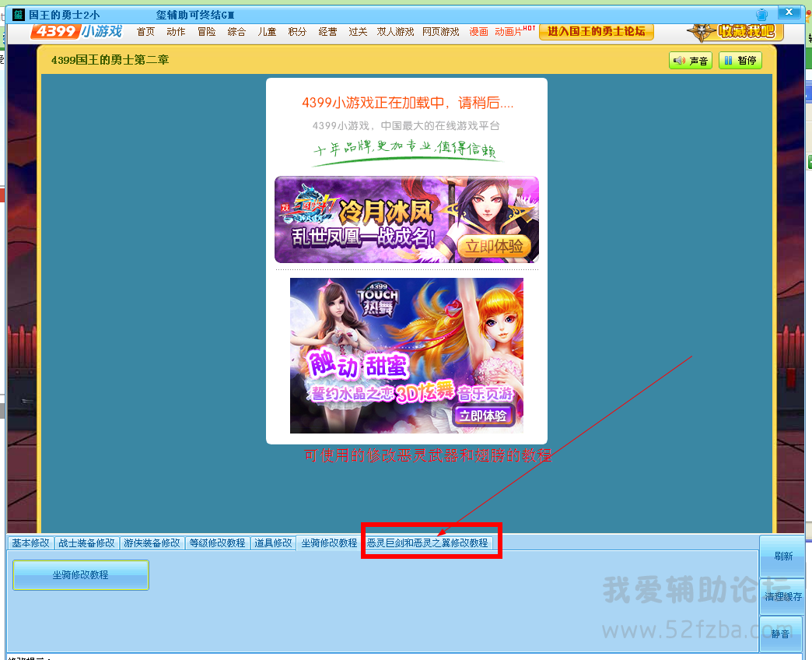Click the skin shirt icon in title bar

761,14
